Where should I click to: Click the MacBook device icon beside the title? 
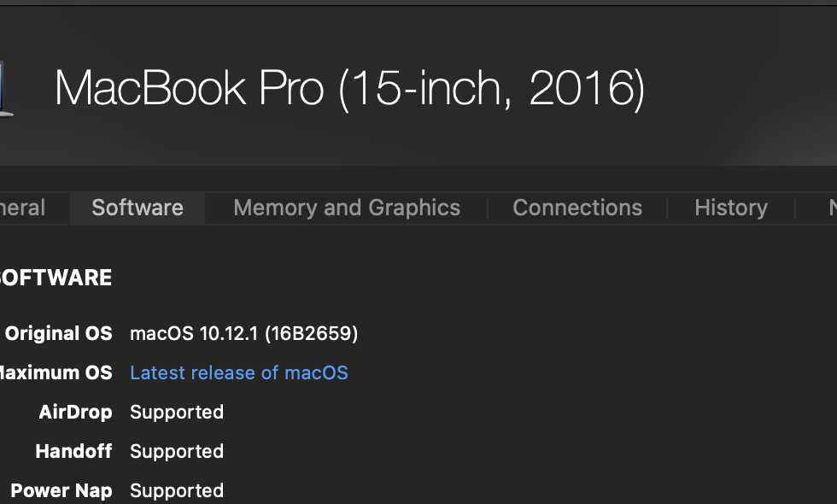[x=6, y=88]
